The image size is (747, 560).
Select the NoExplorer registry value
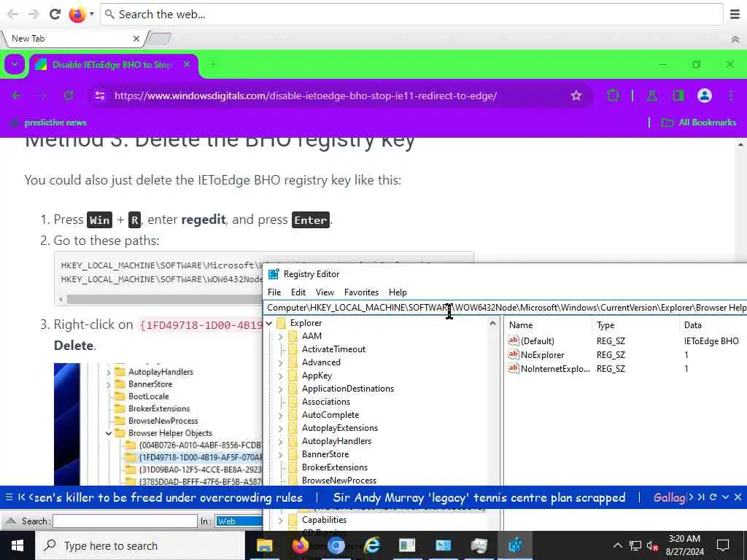point(542,355)
